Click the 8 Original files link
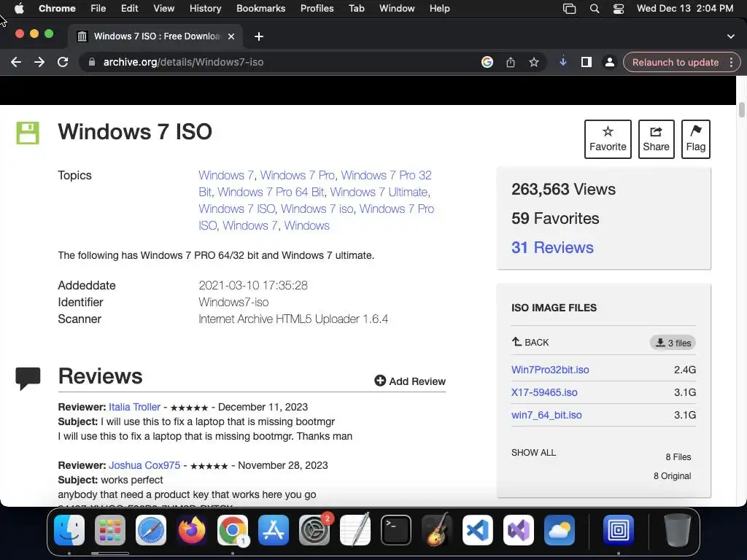 point(672,475)
